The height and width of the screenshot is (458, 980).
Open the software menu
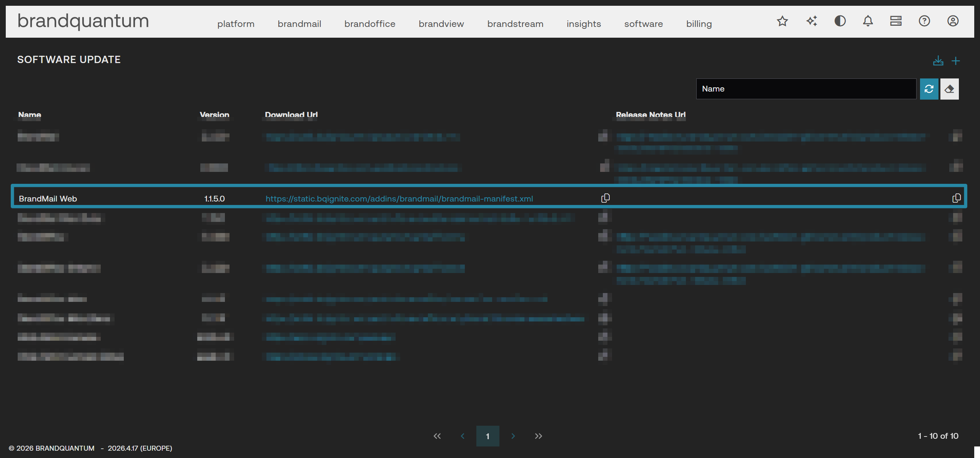pyautogui.click(x=644, y=24)
